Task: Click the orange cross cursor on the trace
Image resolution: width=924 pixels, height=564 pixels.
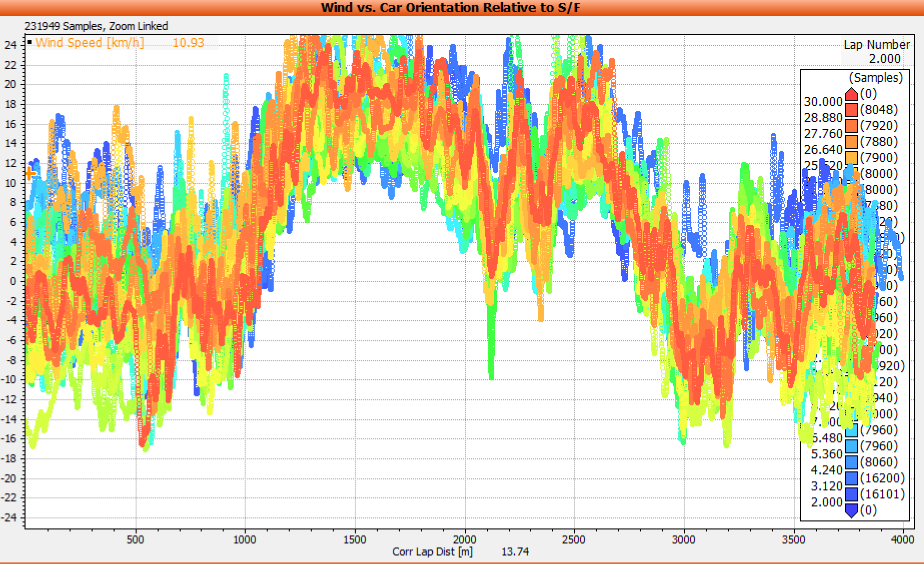Action: tap(30, 174)
